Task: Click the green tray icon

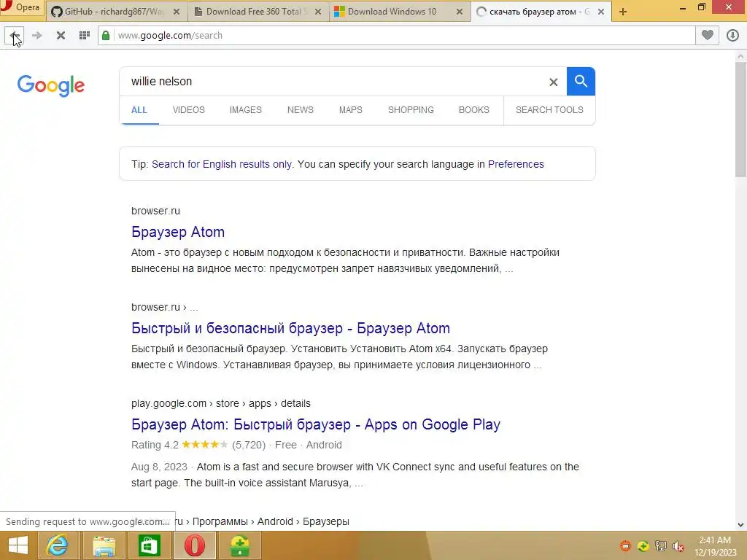Action: pos(643,546)
